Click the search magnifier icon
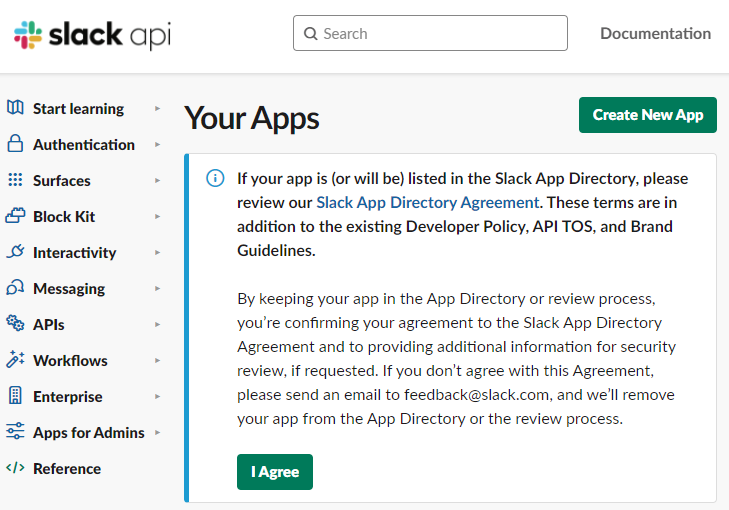Screen dimensions: 729x510 310,33
